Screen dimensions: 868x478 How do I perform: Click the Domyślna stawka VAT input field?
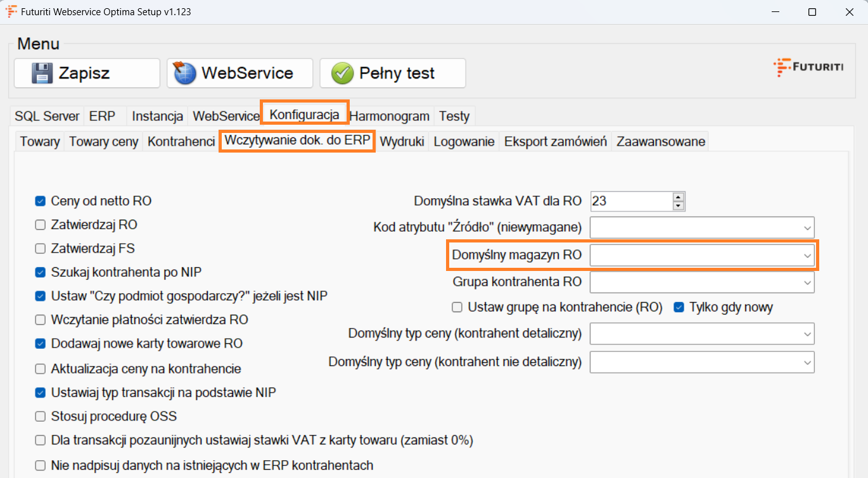[630, 201]
